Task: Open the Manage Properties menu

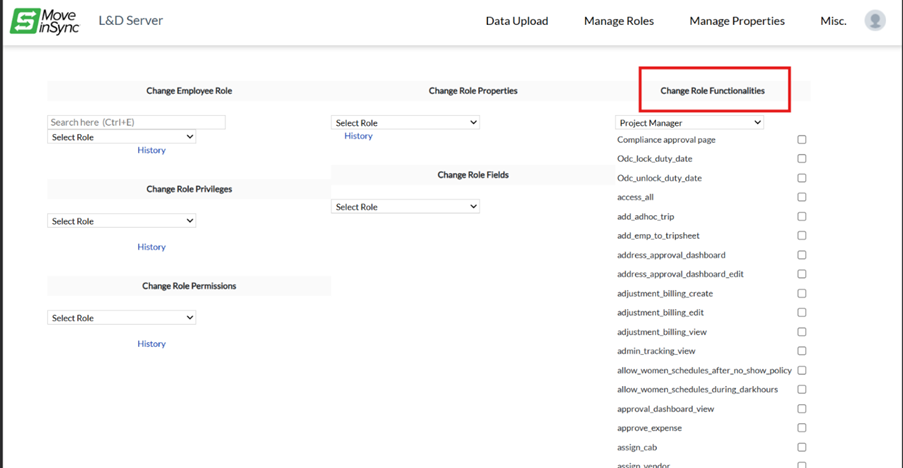Action: coord(737,21)
